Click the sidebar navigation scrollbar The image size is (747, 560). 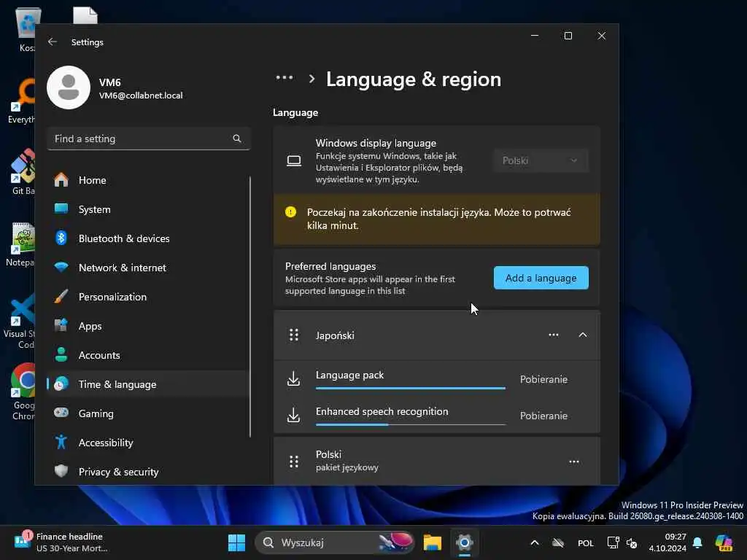click(x=250, y=307)
